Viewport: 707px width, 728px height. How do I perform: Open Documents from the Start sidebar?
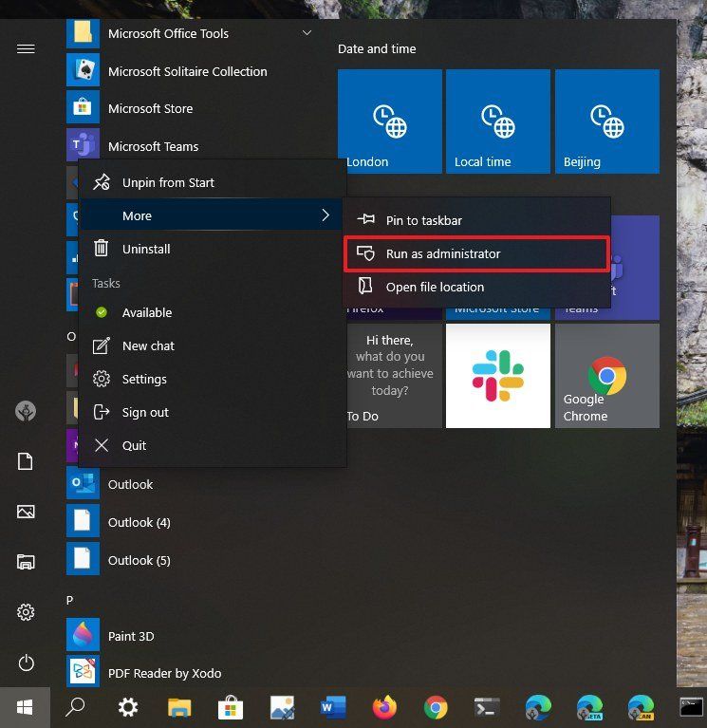pyautogui.click(x=26, y=461)
